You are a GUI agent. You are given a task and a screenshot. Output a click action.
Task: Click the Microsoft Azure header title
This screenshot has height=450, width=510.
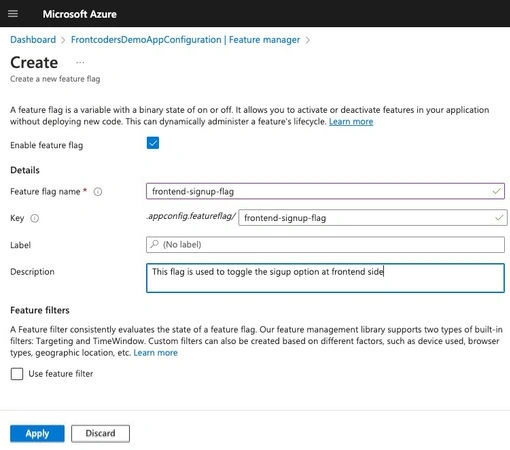tap(80, 14)
